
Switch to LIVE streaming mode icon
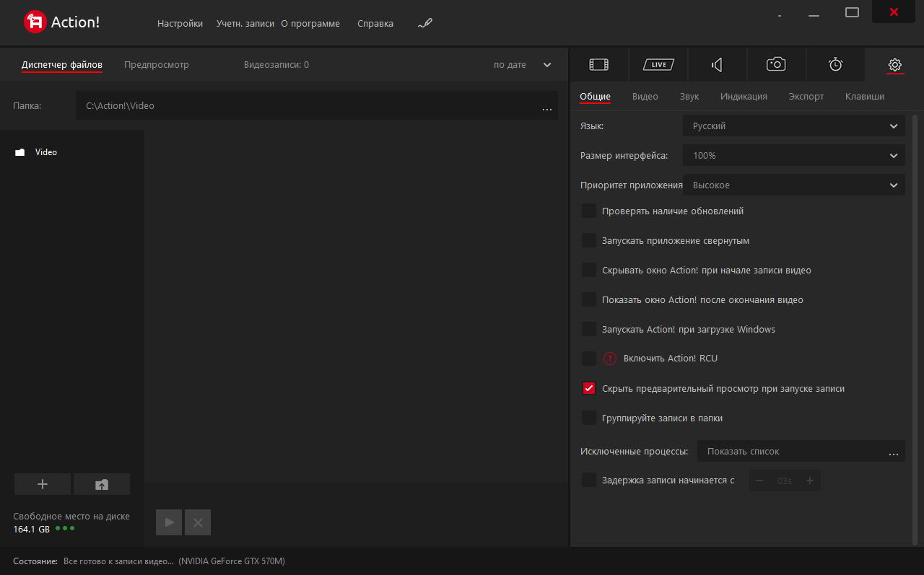tap(658, 65)
